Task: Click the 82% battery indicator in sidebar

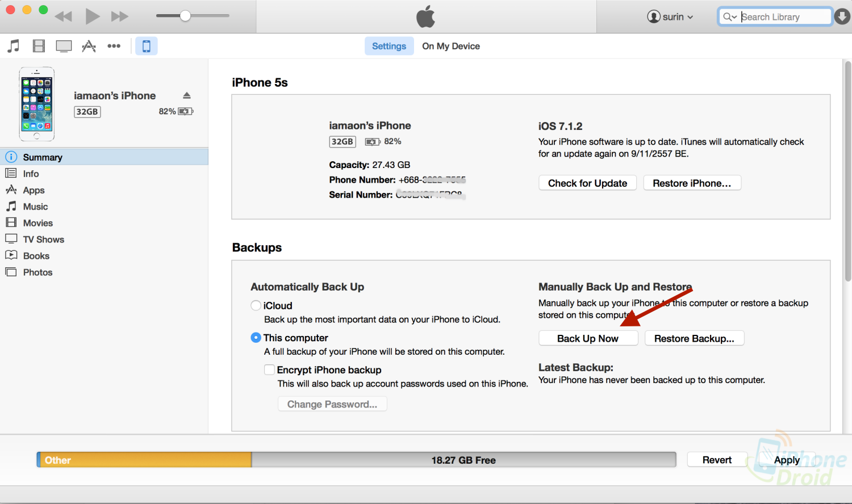Action: pyautogui.click(x=176, y=112)
